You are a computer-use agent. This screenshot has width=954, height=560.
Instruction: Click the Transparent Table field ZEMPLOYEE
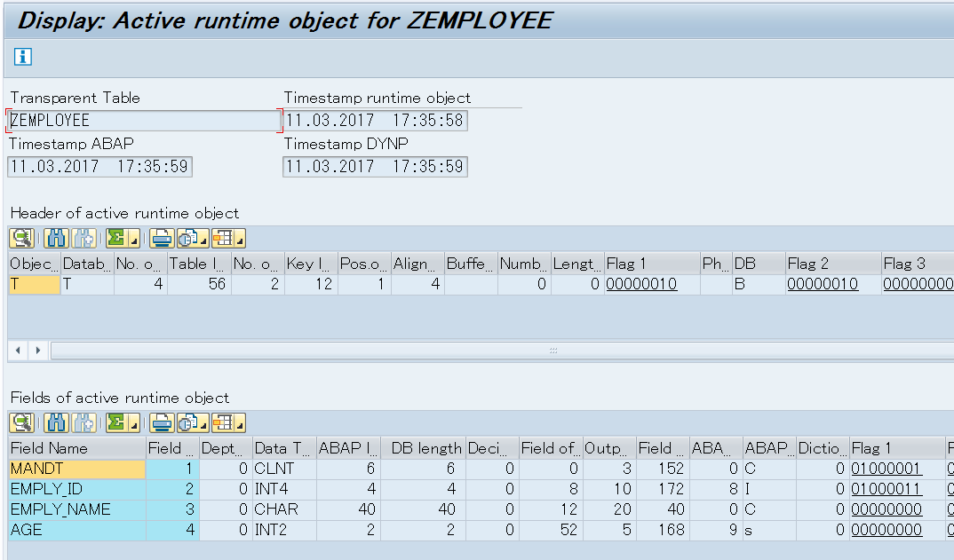click(144, 121)
